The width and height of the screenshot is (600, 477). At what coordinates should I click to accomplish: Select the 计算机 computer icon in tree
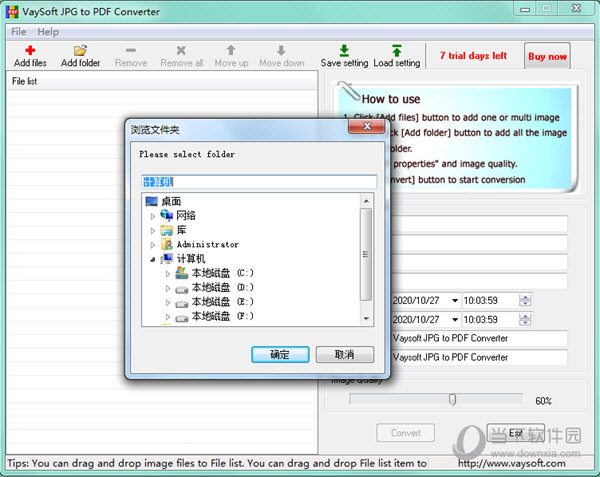pyautogui.click(x=166, y=259)
